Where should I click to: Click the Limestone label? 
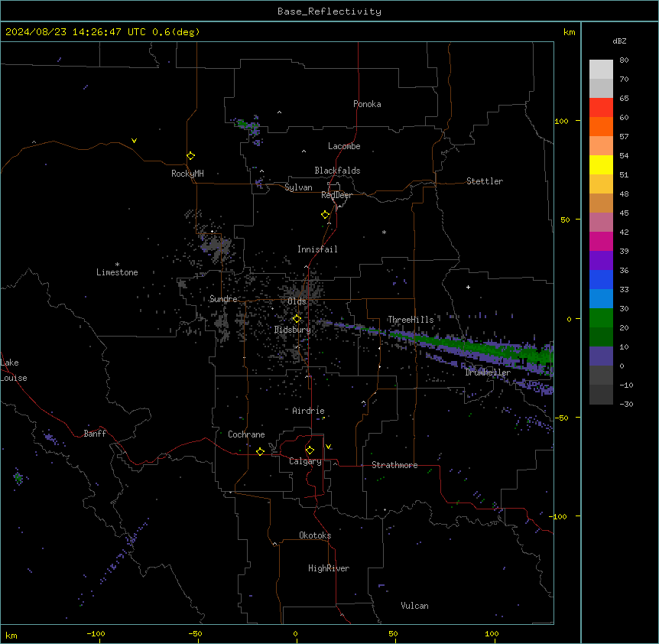pyautogui.click(x=117, y=272)
